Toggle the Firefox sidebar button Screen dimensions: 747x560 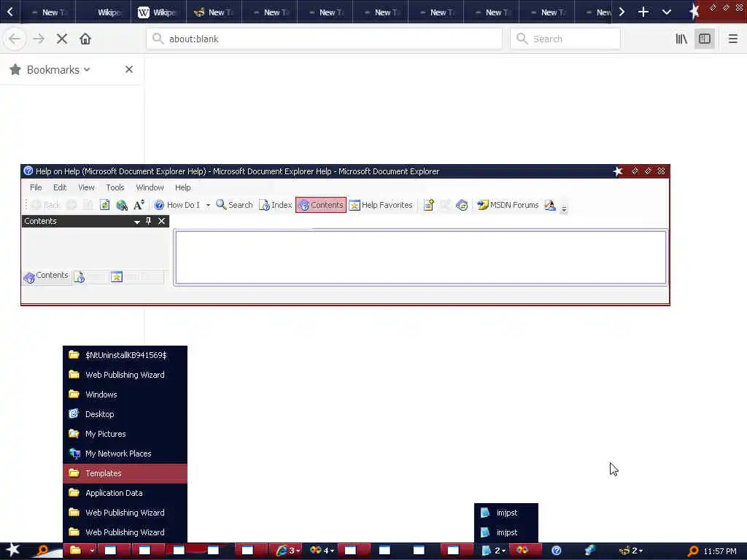705,39
